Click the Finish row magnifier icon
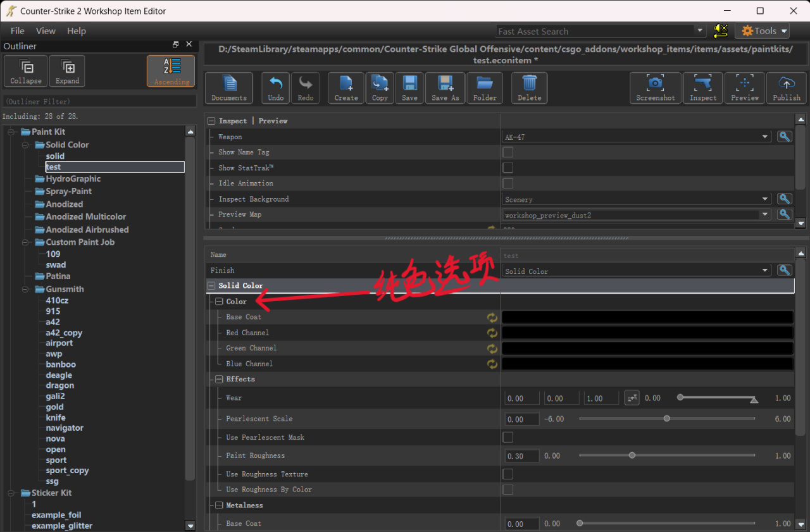The image size is (810, 532). [x=785, y=271]
